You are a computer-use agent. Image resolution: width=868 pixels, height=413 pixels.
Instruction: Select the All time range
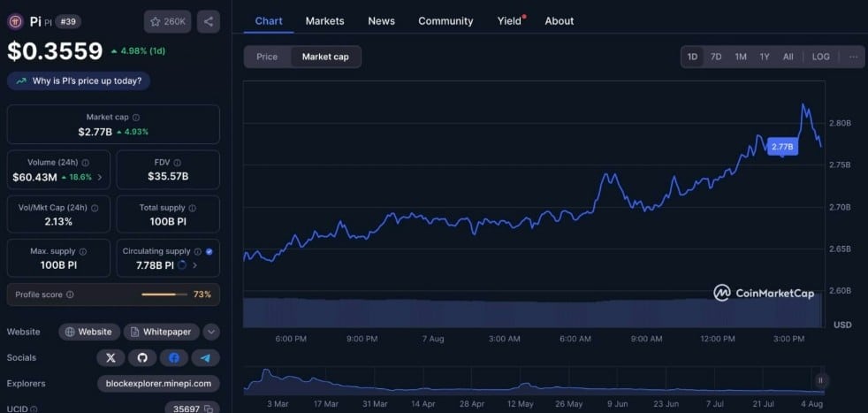pyautogui.click(x=788, y=57)
